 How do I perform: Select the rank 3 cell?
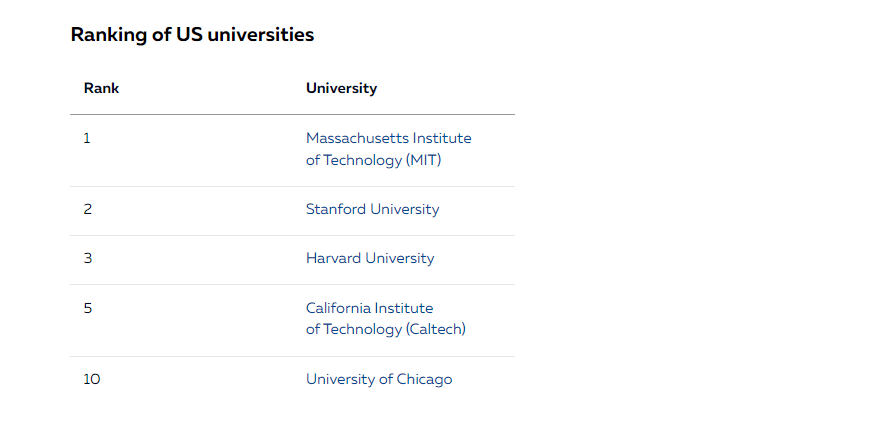[87, 258]
